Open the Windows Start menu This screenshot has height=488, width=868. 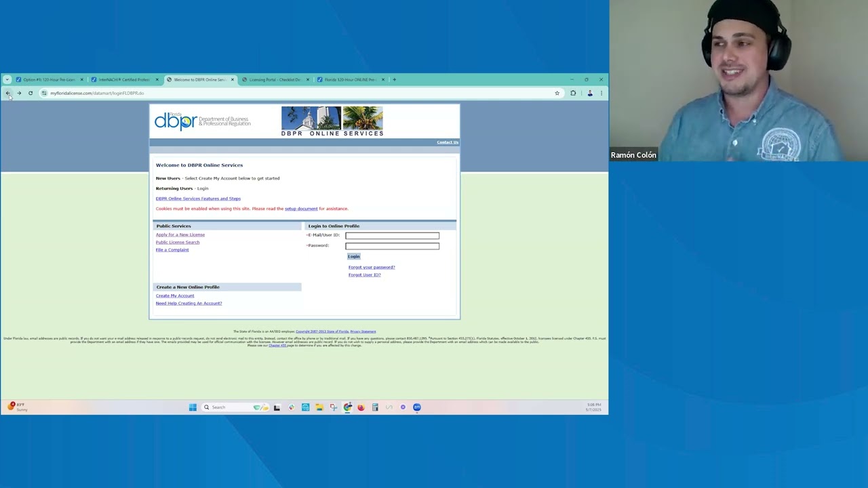click(x=193, y=407)
